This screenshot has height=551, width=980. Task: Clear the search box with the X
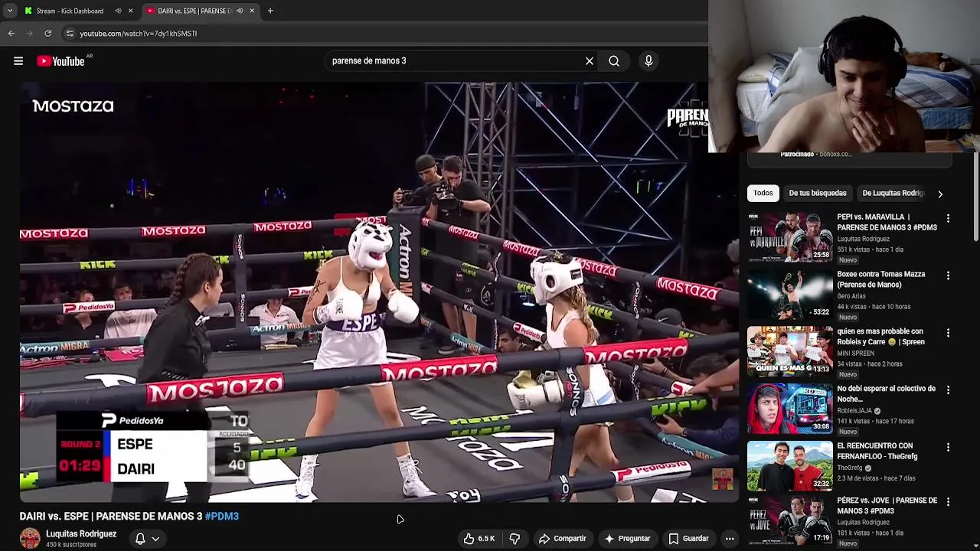point(590,61)
